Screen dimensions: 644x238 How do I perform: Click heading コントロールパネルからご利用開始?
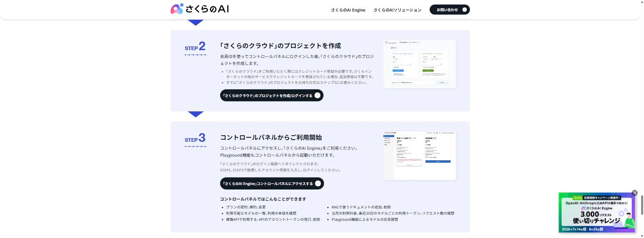tap(271, 137)
